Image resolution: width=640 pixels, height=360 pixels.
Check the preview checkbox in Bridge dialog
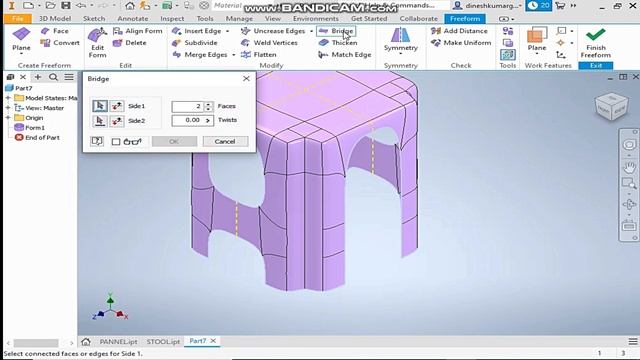tap(116, 142)
